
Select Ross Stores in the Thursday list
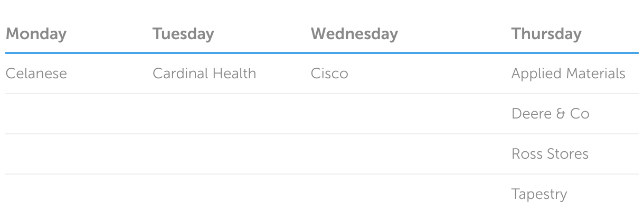point(550,154)
